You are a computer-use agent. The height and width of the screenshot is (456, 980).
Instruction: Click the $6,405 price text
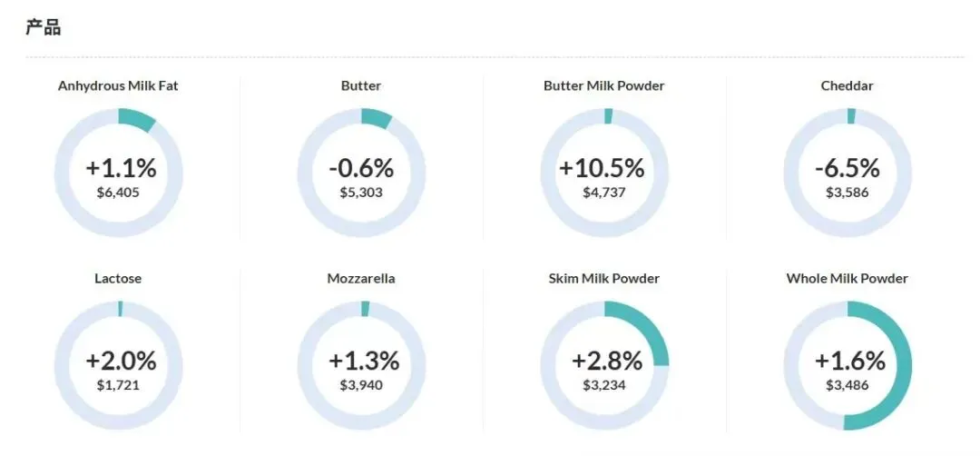tap(118, 193)
